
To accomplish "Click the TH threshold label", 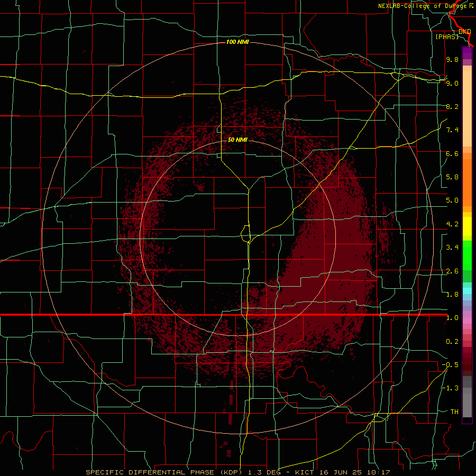I will pyautogui.click(x=454, y=412).
